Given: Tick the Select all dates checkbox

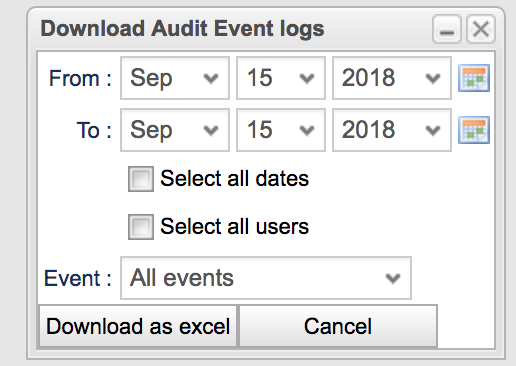Looking at the screenshot, I should click(x=141, y=179).
